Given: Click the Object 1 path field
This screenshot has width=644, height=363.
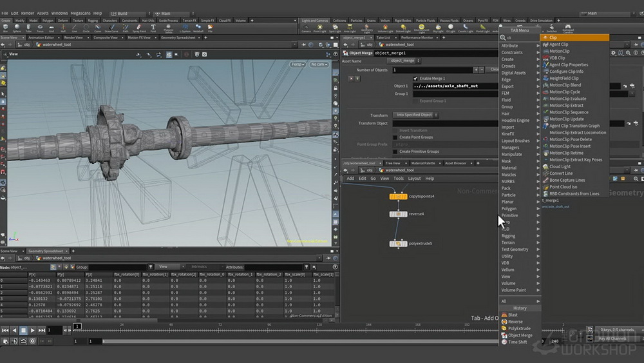Looking at the screenshot, I should 455,86.
